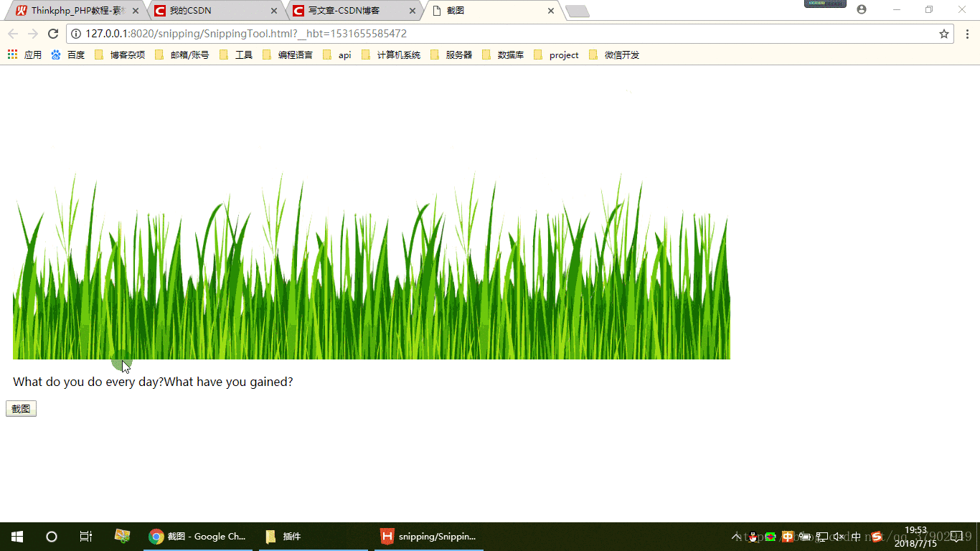Open the notification action center
980x551 pixels.
click(x=956, y=537)
